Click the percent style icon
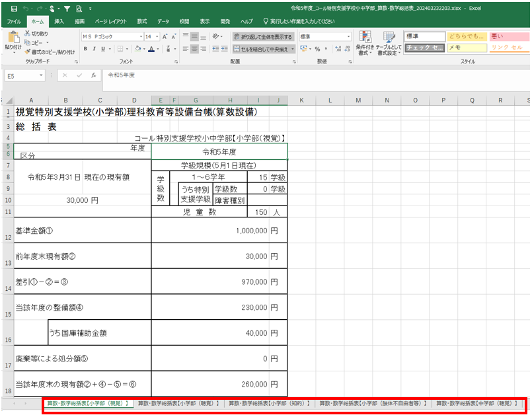This screenshot has height=417, width=532. click(317, 49)
